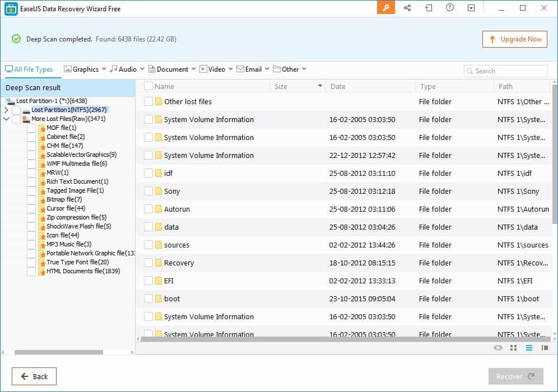Click the More Lost Files drive icon

click(x=26, y=119)
